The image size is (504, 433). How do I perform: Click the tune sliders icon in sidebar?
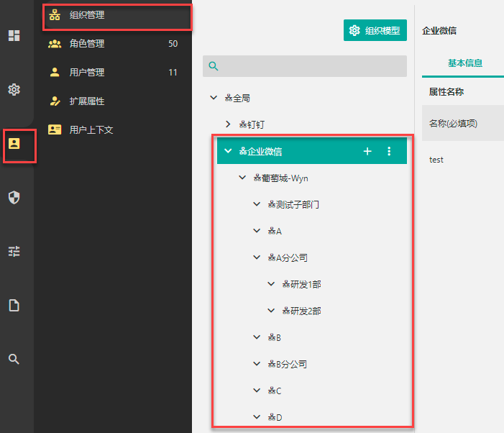tap(14, 251)
